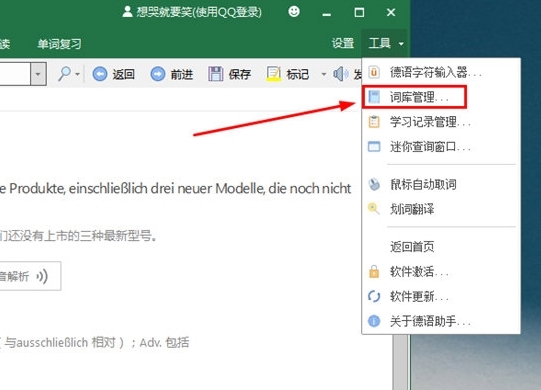
Task: Open 词库管理 dictionary management
Action: tap(441, 97)
